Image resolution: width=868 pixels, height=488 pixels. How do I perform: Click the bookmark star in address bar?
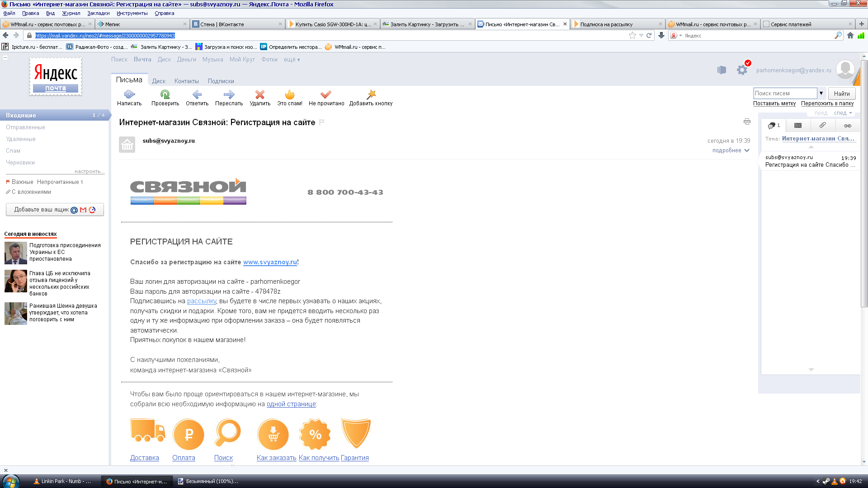coord(632,35)
